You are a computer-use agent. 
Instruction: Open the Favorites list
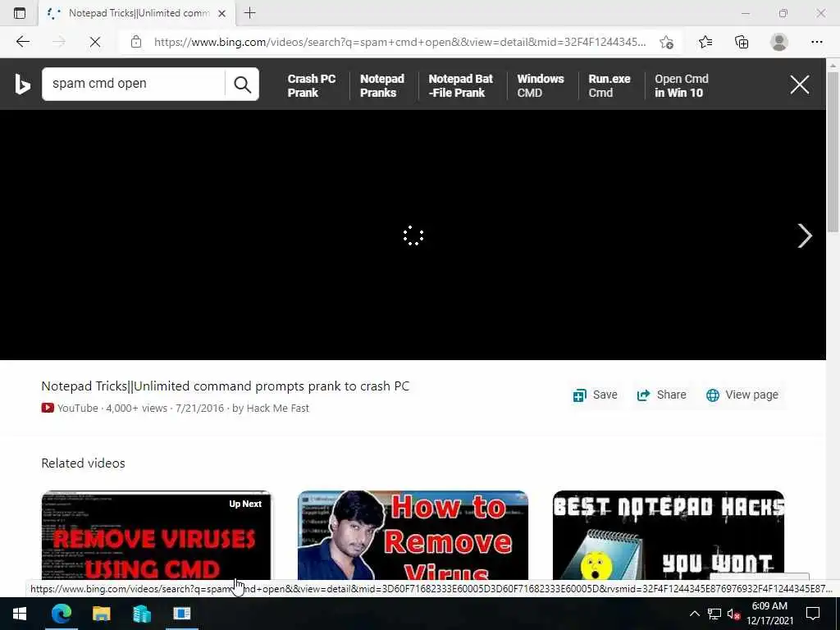coord(705,42)
